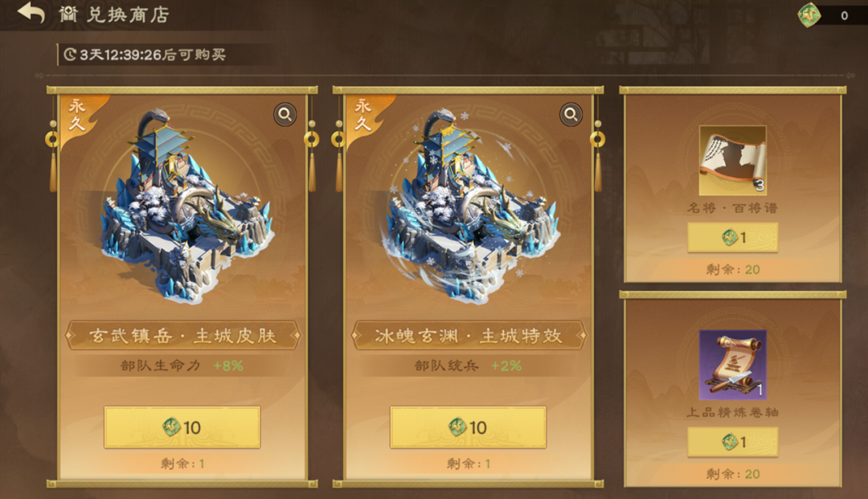Click the 冰魄玄渊 city effect image
This screenshot has height=499, width=868.
coord(472,207)
